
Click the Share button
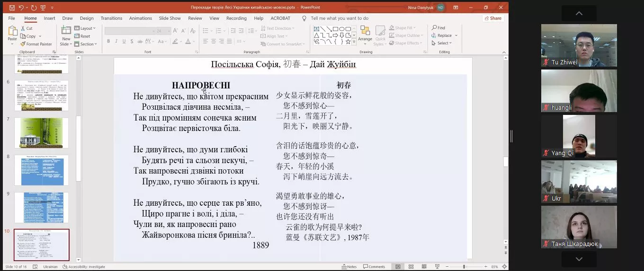(x=493, y=18)
